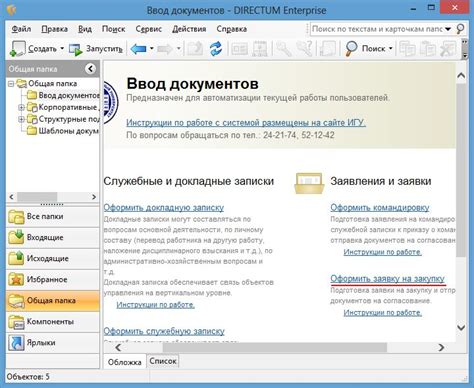The height and width of the screenshot is (388, 474).
Task: Follow the link about instructions on the ИГУ site
Action: click(x=246, y=123)
